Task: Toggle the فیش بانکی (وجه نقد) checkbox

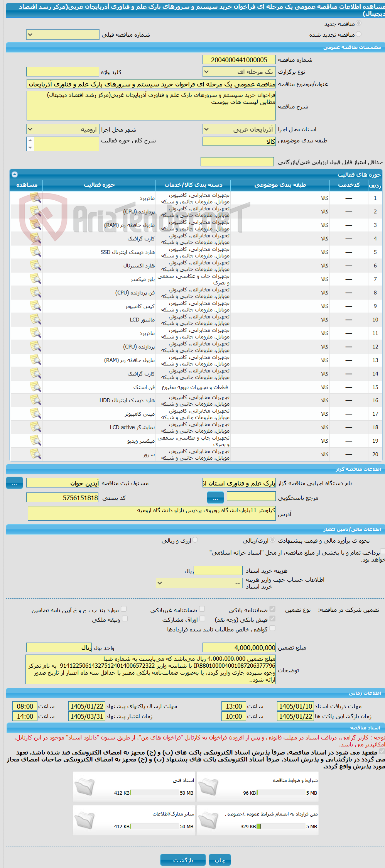Action: [x=272, y=618]
